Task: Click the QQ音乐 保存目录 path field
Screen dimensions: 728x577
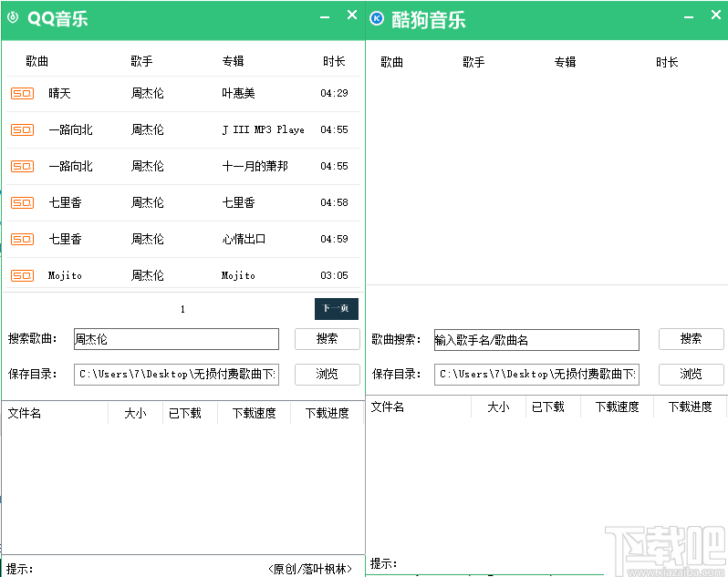Action: tap(176, 374)
